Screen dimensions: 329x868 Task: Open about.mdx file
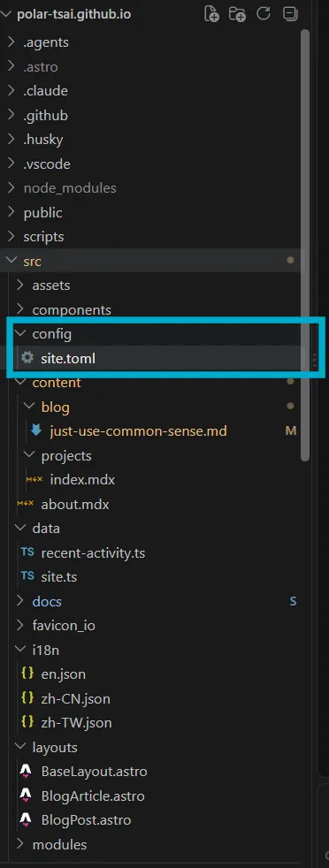(75, 505)
